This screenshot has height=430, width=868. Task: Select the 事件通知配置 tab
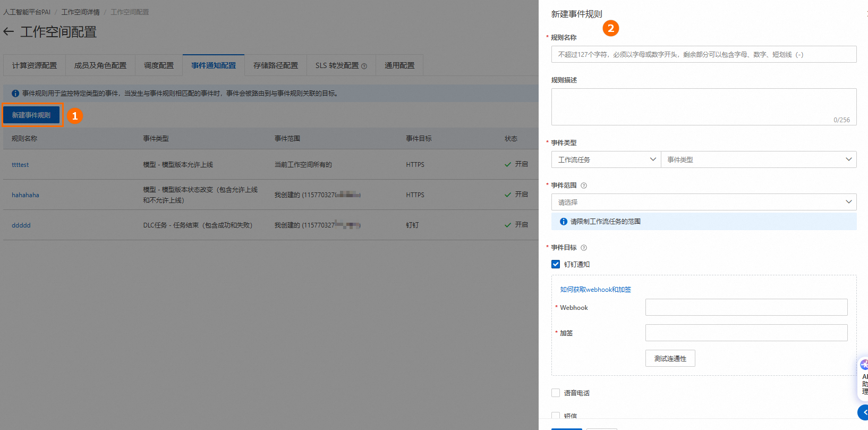(x=214, y=65)
